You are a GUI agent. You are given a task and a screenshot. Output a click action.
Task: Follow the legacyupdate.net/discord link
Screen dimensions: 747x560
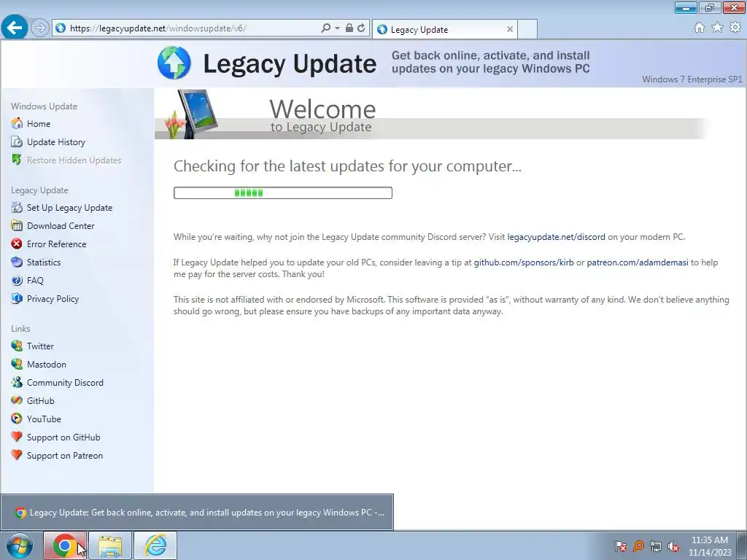coord(556,237)
